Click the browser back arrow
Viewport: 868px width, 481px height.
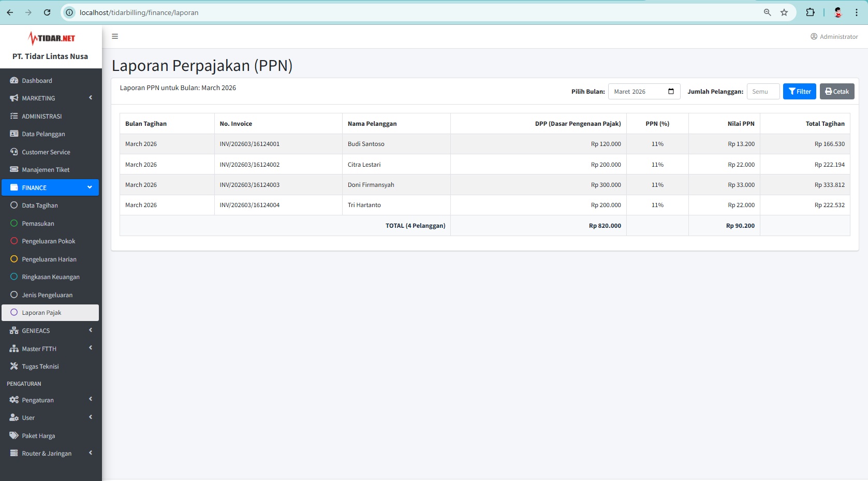10,12
